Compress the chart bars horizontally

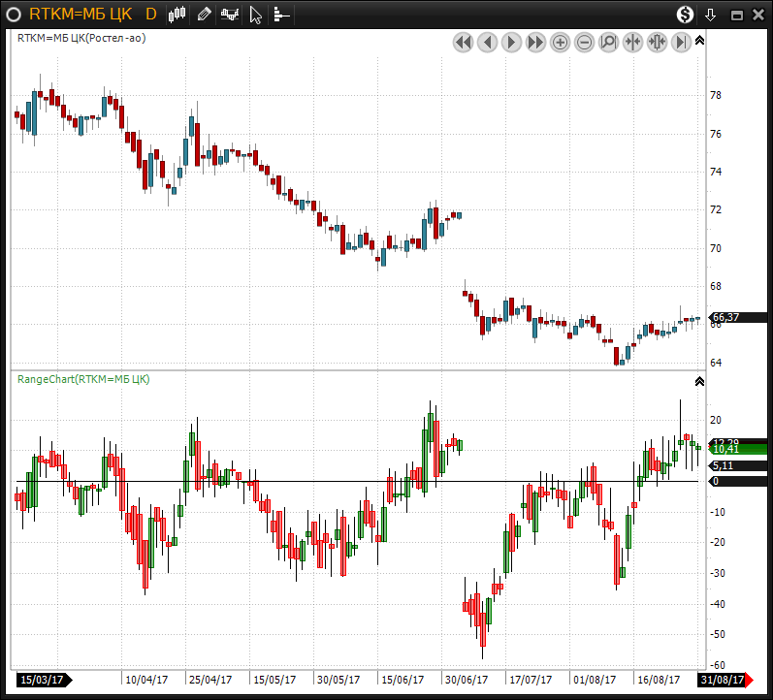633,43
